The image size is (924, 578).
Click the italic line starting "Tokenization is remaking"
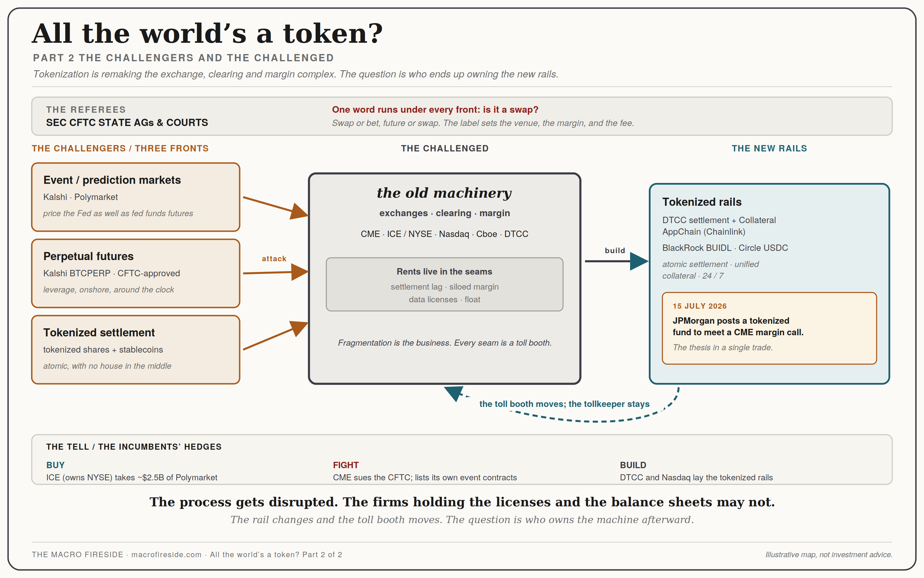click(x=295, y=74)
